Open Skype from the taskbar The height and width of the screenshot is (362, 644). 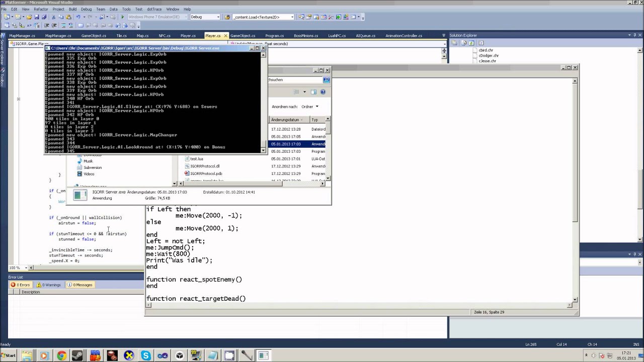click(x=146, y=356)
